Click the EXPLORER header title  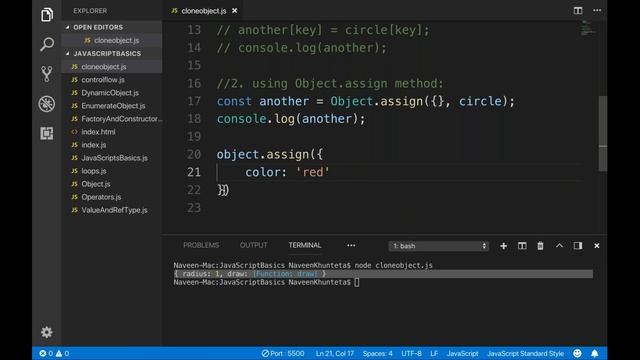90,11
